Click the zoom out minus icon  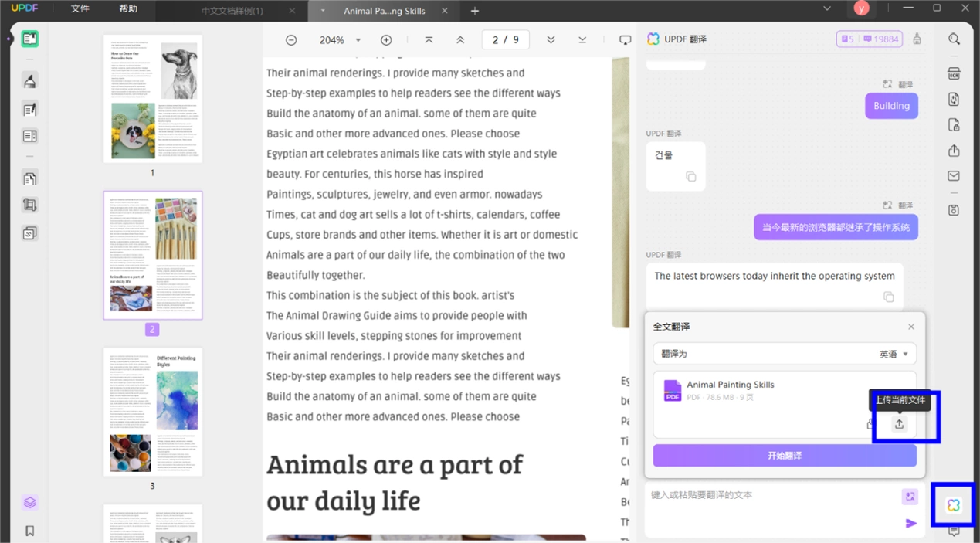tap(291, 40)
